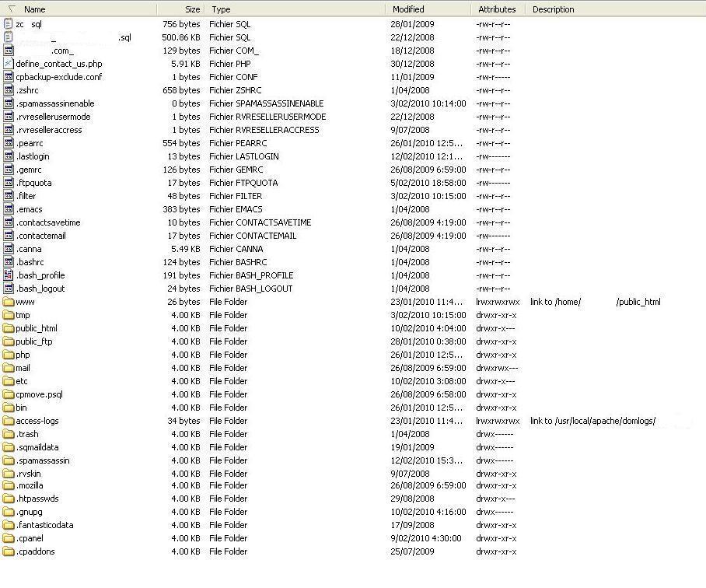Click the .filter file name
Image resolution: width=706 pixels, height=588 pixels.
pyautogui.click(x=26, y=196)
